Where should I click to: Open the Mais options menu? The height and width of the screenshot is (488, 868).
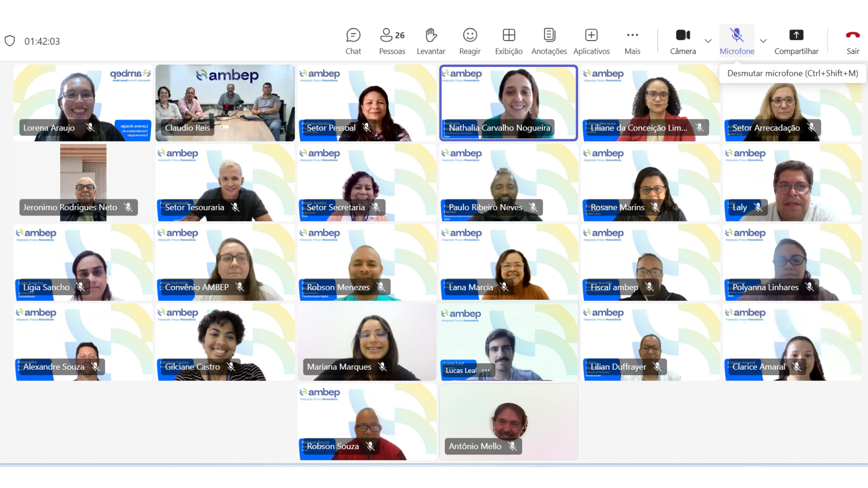[x=632, y=41]
